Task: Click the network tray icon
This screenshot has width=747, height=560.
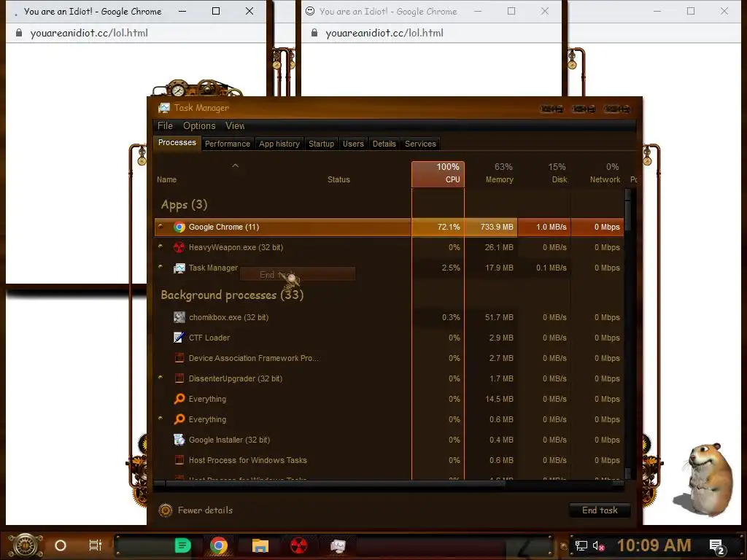Action: coord(581,545)
